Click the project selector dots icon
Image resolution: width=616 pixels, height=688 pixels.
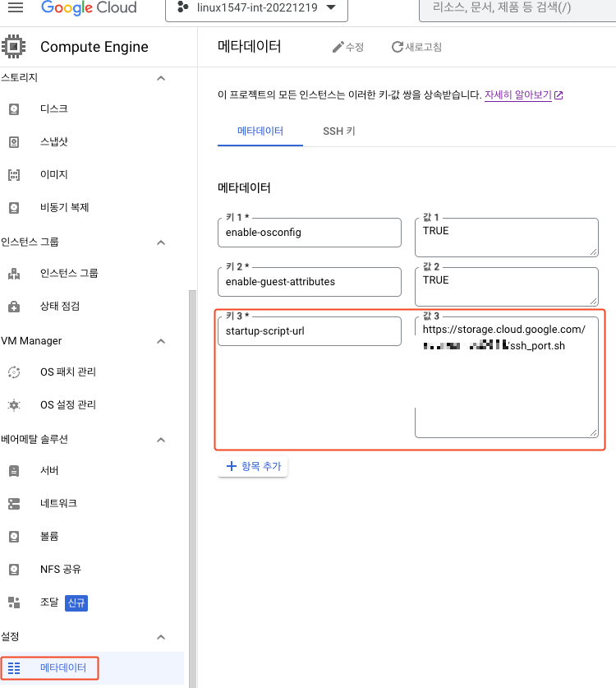click(183, 7)
